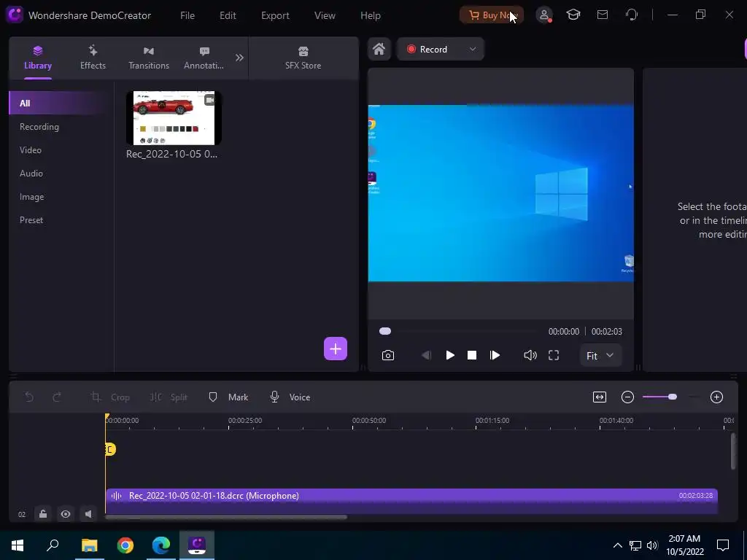
Task: Select the Image library category
Action: tap(31, 197)
